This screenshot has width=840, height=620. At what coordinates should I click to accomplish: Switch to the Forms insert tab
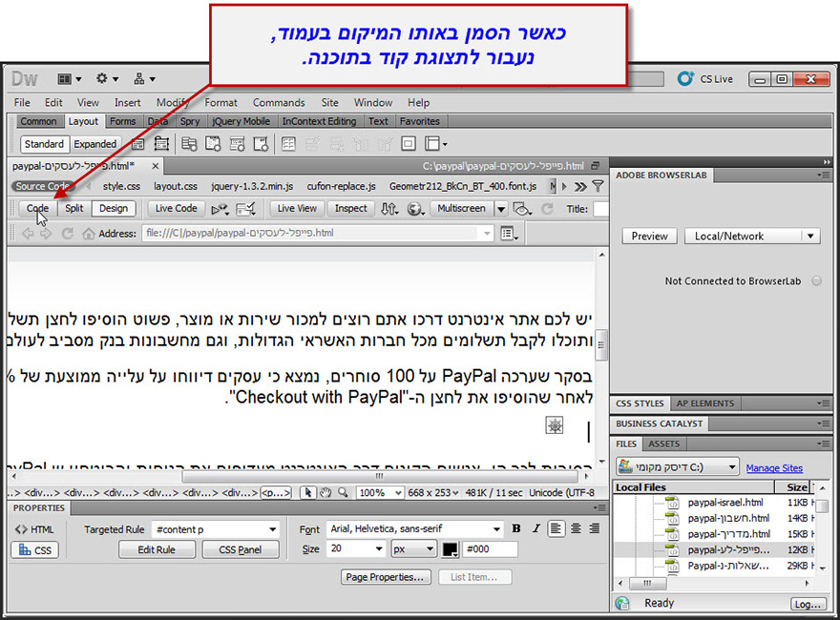[123, 121]
